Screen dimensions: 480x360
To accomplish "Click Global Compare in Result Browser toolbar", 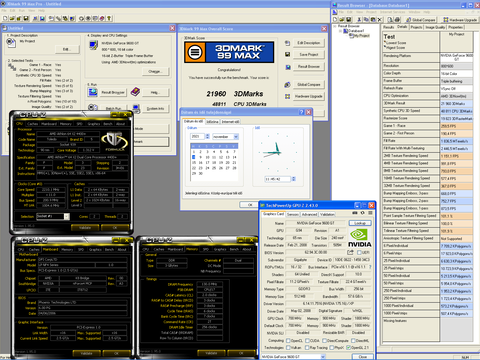I will tap(421, 20).
